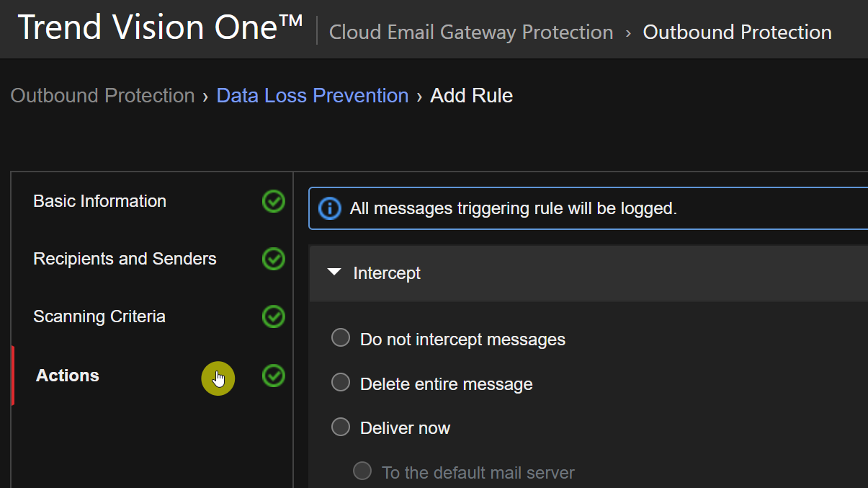The image size is (868, 488).
Task: Click the Basic Information green checkmark icon
Action: coord(274,201)
